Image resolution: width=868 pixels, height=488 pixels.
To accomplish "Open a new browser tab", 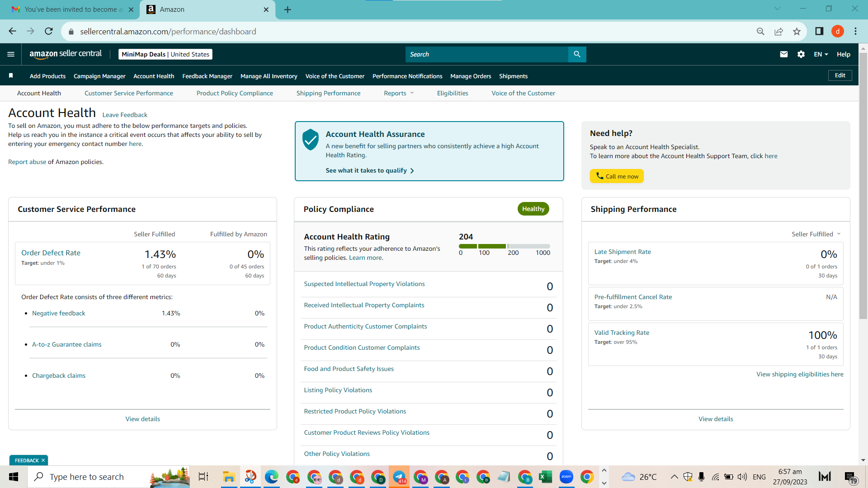I will click(x=288, y=9).
